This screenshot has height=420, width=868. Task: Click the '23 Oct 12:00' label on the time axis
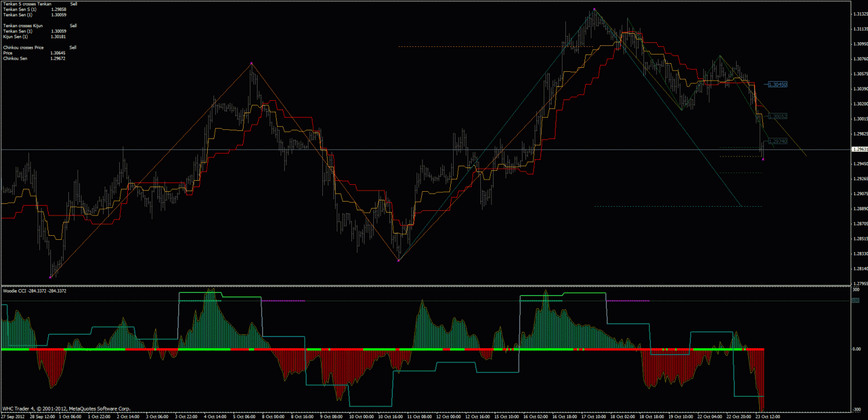[x=768, y=416]
